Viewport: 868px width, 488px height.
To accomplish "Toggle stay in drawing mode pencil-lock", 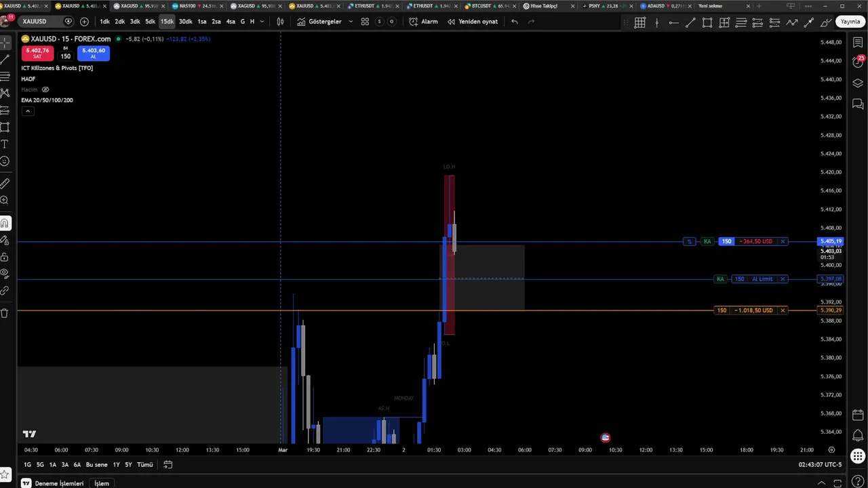I will coord(5,240).
